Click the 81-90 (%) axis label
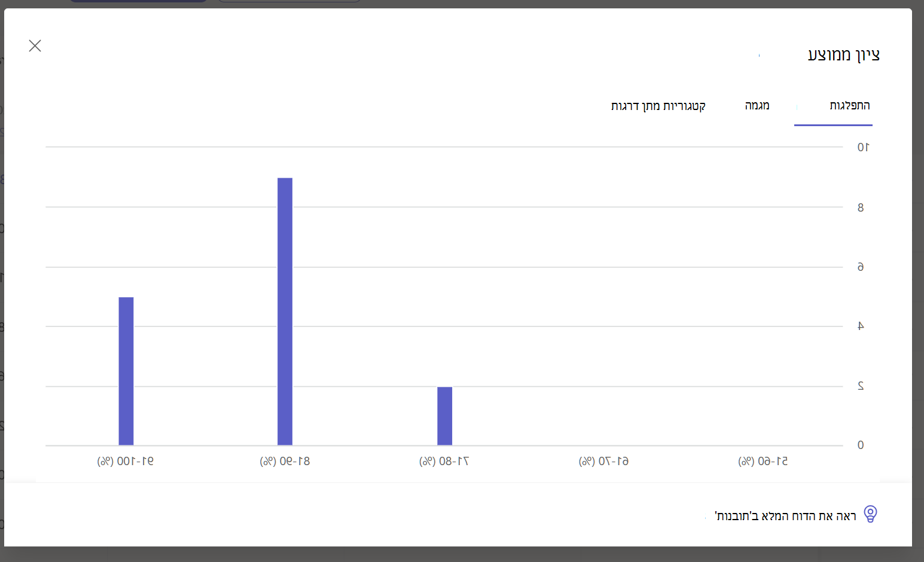Screen dimensions: 924x562 [x=285, y=461]
